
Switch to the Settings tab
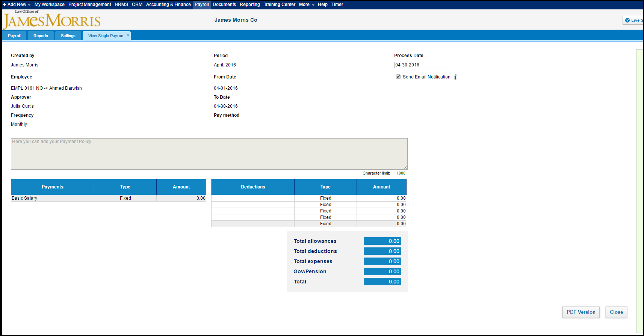(x=68, y=36)
